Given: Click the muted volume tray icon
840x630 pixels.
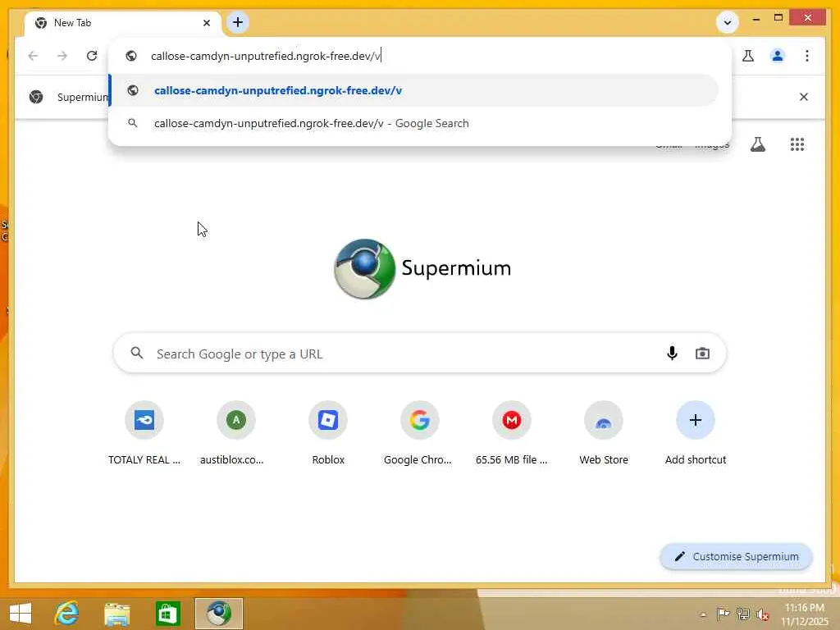Looking at the screenshot, I should (763, 614).
